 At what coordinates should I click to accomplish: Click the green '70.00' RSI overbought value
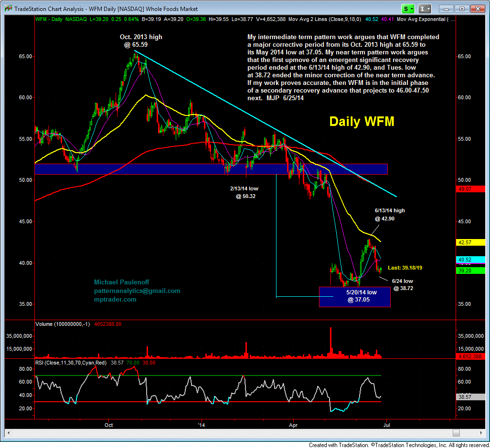(x=133, y=363)
